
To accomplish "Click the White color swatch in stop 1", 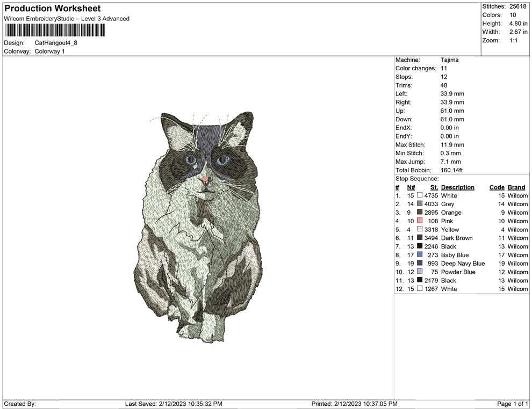I will (x=420, y=195).
